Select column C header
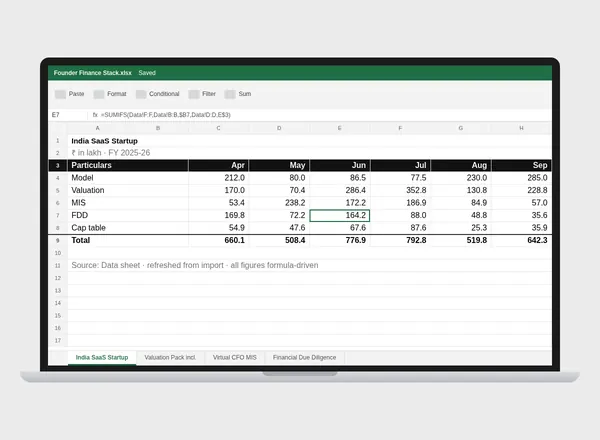The width and height of the screenshot is (600, 440). click(x=218, y=128)
